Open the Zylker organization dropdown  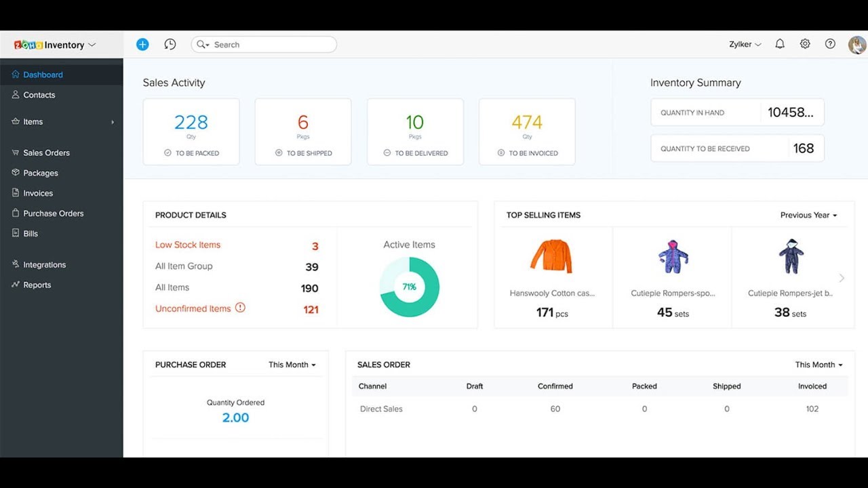[744, 43]
